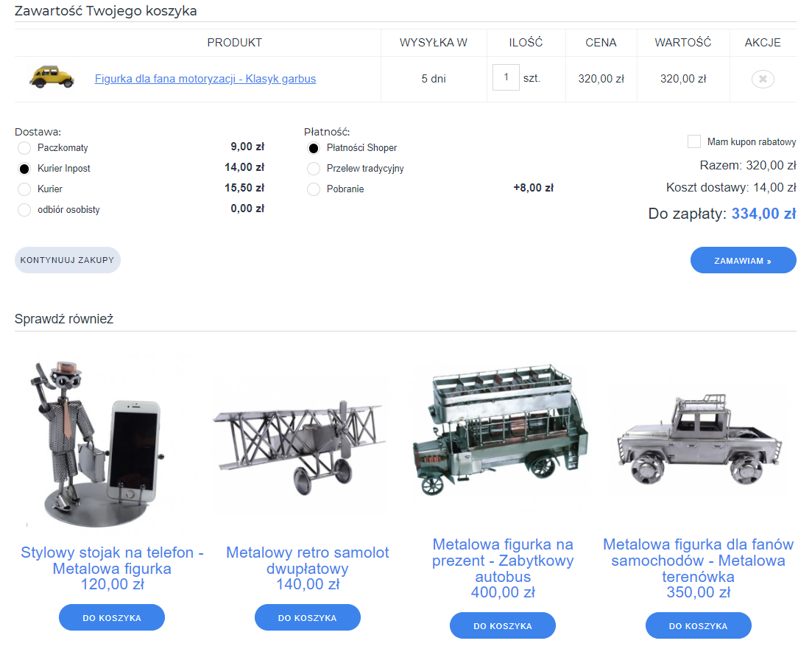This screenshot has width=812, height=649.
Task: Select Płatności Shoper payment method
Action: coord(314,148)
